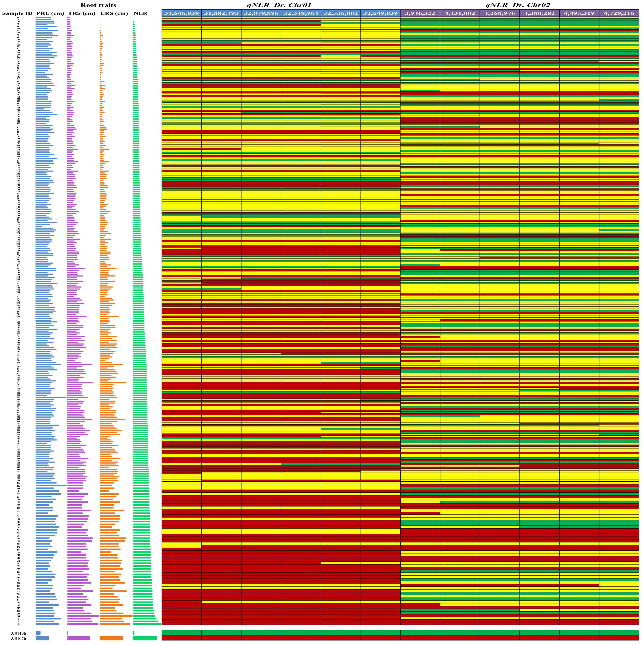
Task: Click the ZJU076 blue PRL bar
Action: pyautogui.click(x=42, y=638)
